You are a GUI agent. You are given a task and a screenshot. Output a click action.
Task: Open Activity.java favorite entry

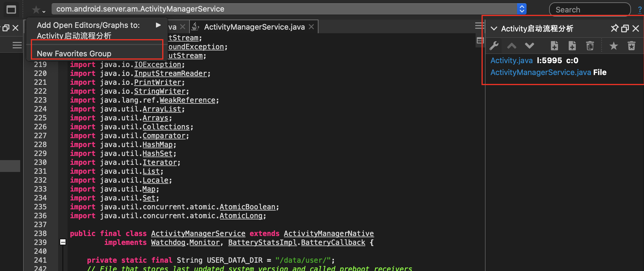(511, 60)
